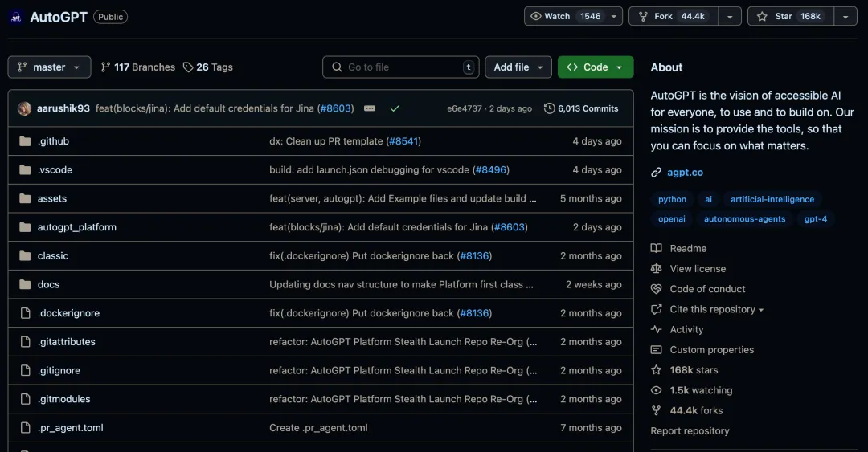This screenshot has height=452, width=868.
Task: Open the 6,013 Commits history
Action: point(581,108)
